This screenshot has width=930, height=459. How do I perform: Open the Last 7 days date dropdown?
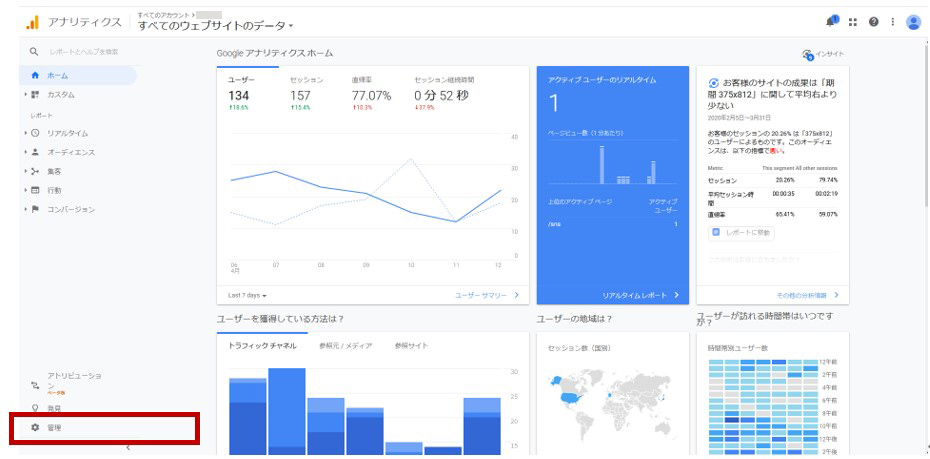coord(247,295)
